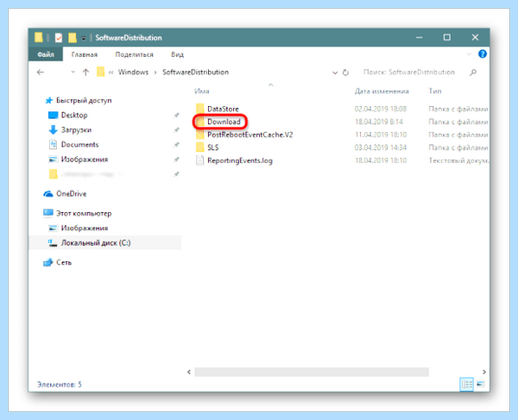Go up one folder level arrow

(x=85, y=72)
